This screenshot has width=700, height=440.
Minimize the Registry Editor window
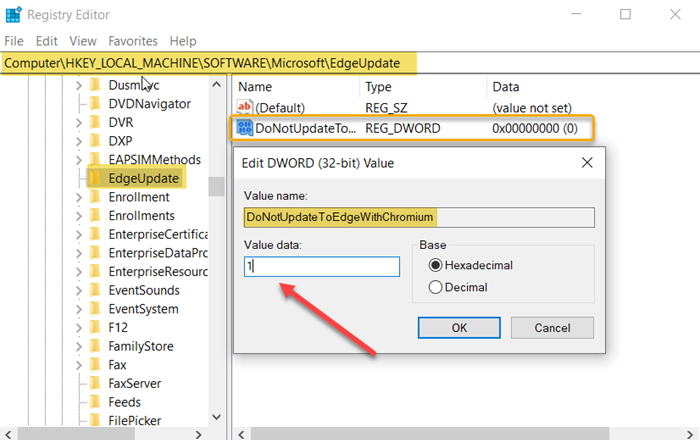coord(576,14)
